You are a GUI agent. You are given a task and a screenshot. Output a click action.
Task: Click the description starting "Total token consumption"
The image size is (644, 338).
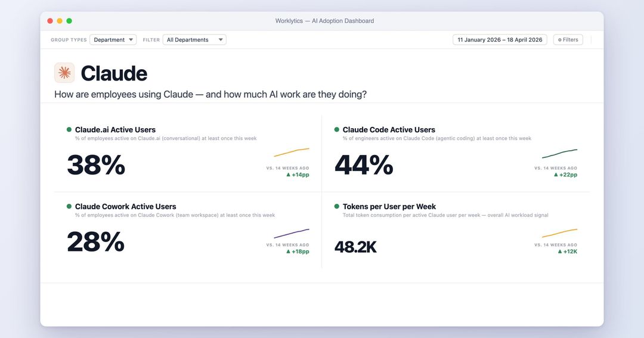[445, 215]
